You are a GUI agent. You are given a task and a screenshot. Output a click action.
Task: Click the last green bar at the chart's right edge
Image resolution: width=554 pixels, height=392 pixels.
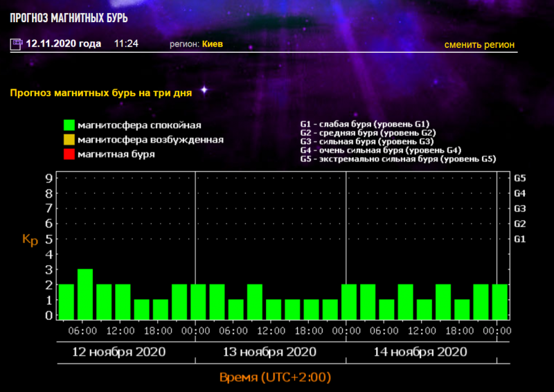(499, 302)
